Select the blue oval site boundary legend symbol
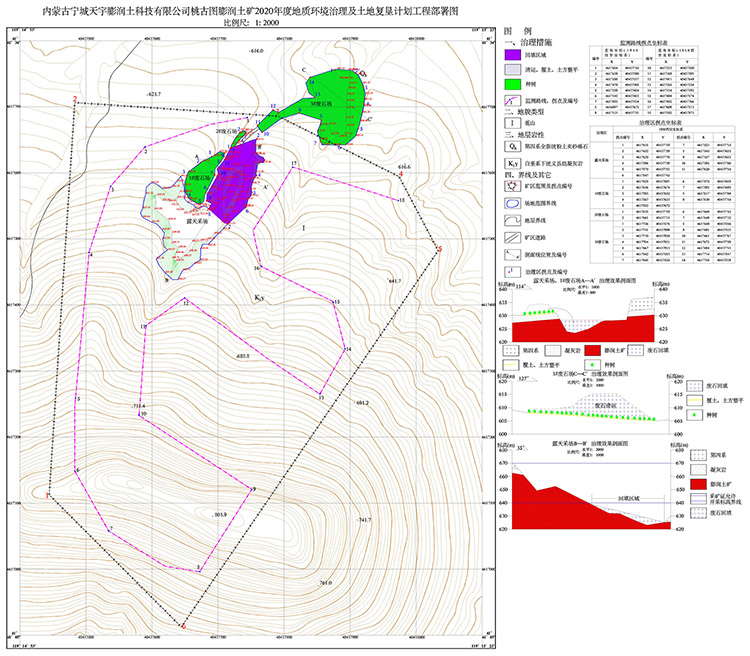This screenshot has height=656, width=750. [x=513, y=203]
